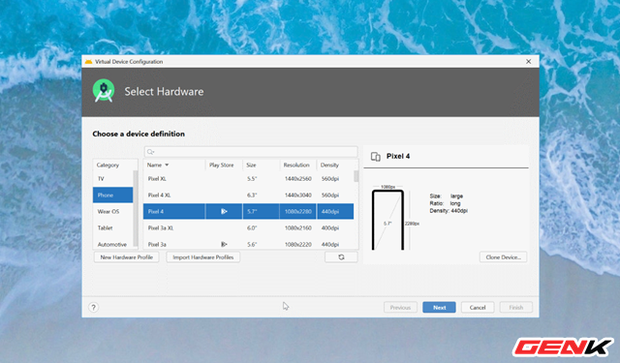620x363 pixels.
Task: Select the Phone category
Action: [x=113, y=195]
